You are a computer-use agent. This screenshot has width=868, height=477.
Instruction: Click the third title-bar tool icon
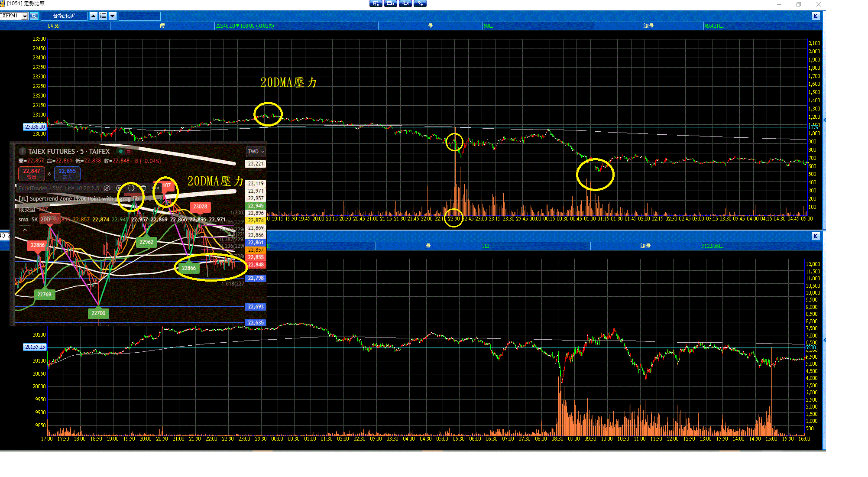(405, 3)
